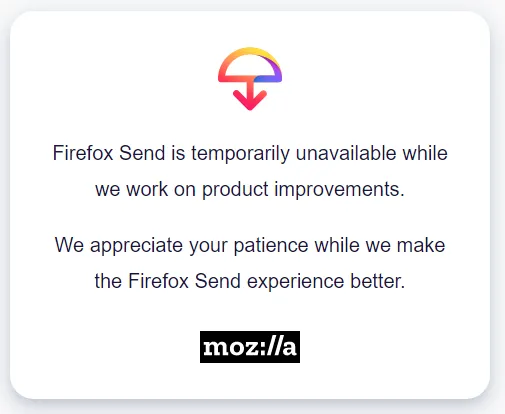Viewport: 505px width, 414px height.
Task: Click the word "improvements." in the message
Action: [339, 190]
